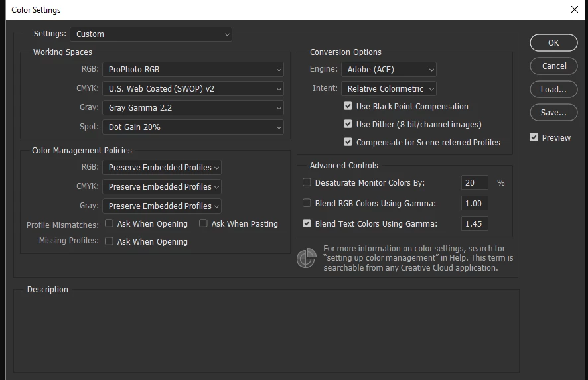Uncheck Use Dither (8-bit/channel images)
This screenshot has height=380, width=588.
pos(348,123)
